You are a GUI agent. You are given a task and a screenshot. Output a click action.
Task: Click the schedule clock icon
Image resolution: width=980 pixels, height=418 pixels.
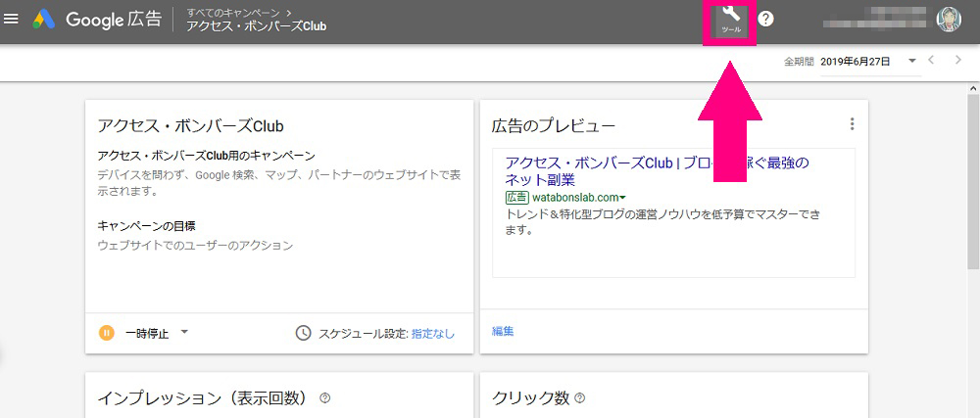pyautogui.click(x=303, y=333)
